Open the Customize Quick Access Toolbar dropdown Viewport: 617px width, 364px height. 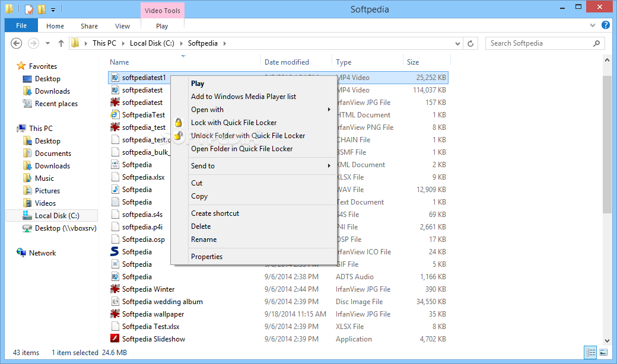tap(53, 10)
